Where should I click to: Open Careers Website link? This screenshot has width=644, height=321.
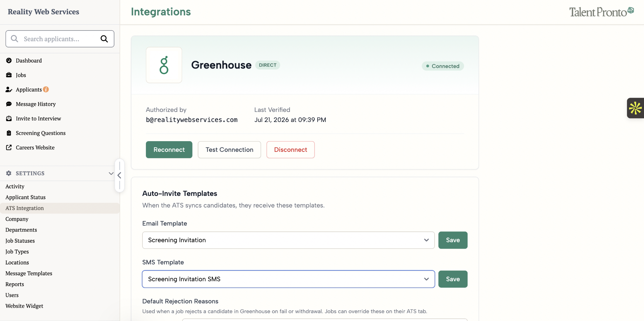click(x=35, y=147)
